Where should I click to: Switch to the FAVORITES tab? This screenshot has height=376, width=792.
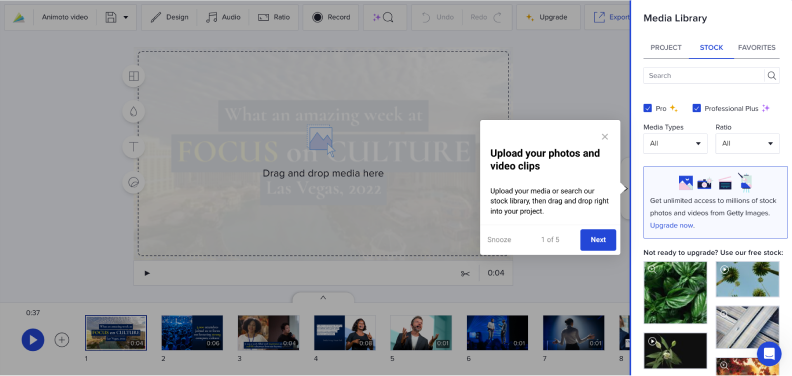pyautogui.click(x=757, y=48)
